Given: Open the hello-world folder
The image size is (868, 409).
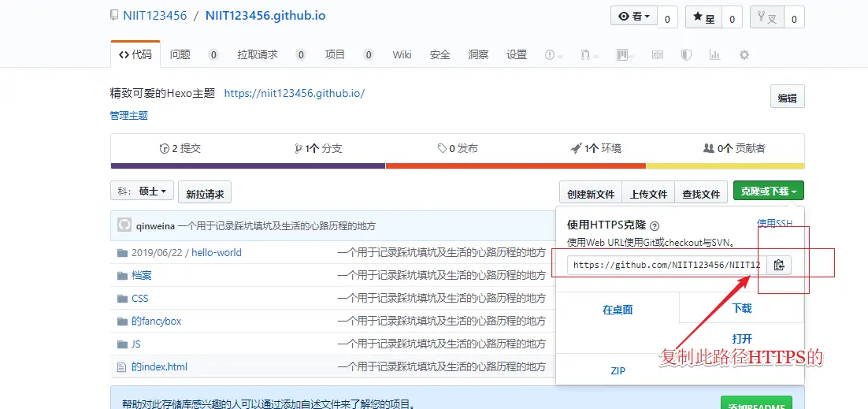Looking at the screenshot, I should (217, 253).
